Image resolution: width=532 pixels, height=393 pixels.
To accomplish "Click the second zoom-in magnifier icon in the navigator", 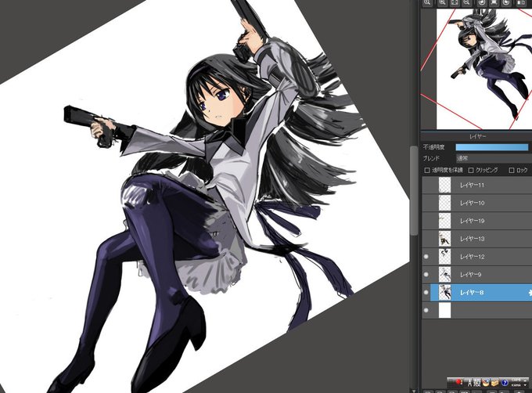I will (442, 2).
